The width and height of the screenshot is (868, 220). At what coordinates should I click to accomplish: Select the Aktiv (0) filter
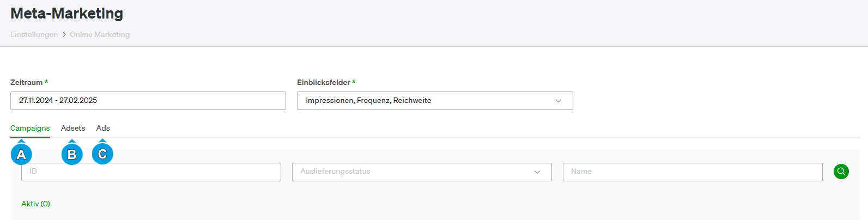35,204
